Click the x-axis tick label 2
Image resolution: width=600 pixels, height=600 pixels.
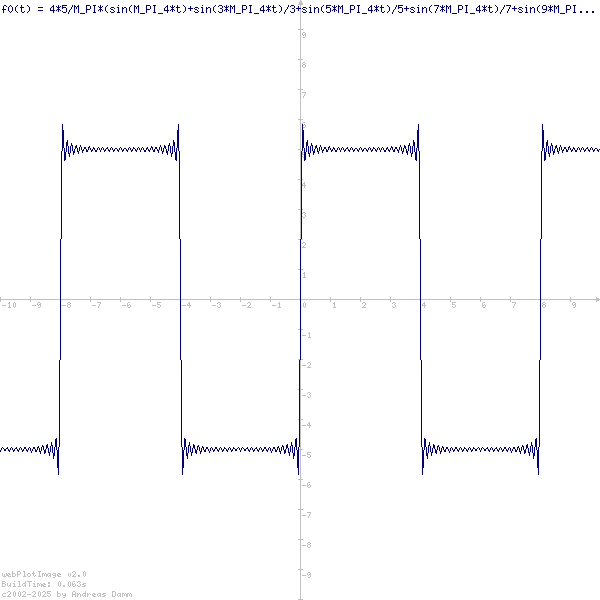click(x=364, y=305)
